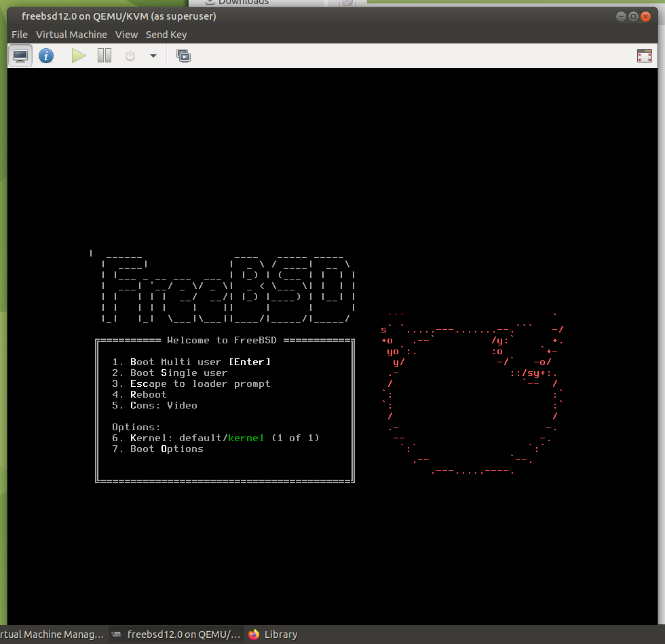Switch to fullscreen view icon
Screen dimensions: 665x644
click(644, 56)
